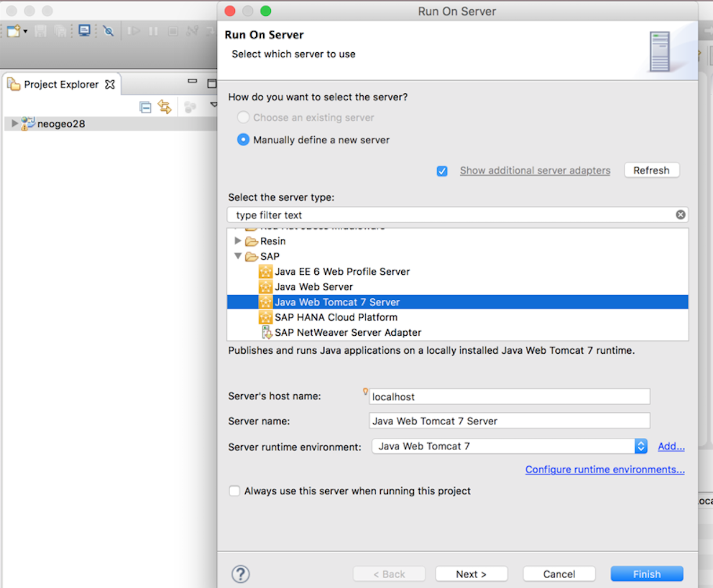The height and width of the screenshot is (588, 713).
Task: Clear the server type filter text
Action: 681,215
